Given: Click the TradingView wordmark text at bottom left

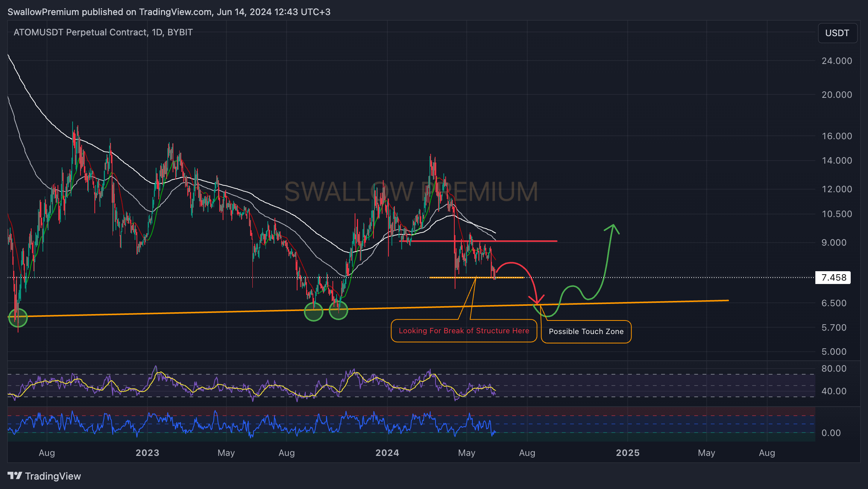Looking at the screenshot, I should tap(53, 476).
